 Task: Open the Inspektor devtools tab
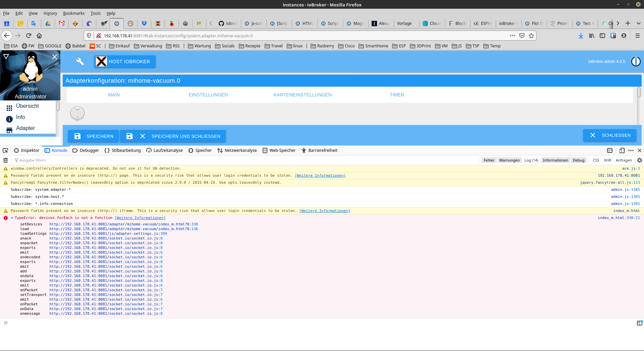pos(27,150)
